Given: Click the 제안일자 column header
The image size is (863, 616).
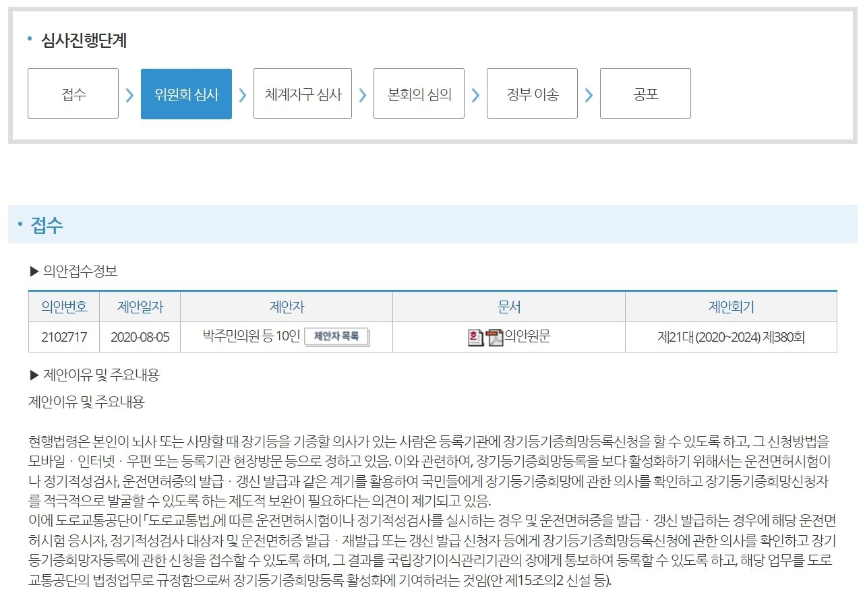Looking at the screenshot, I should coord(140,307).
